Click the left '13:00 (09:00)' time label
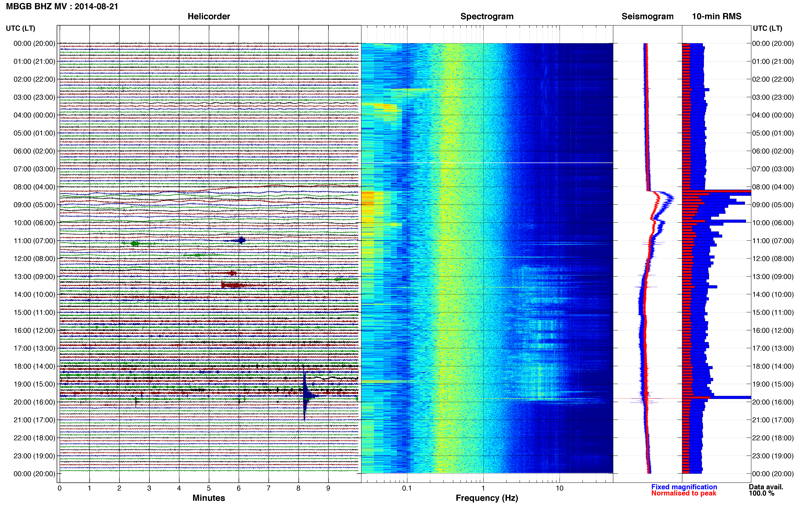 [34, 277]
